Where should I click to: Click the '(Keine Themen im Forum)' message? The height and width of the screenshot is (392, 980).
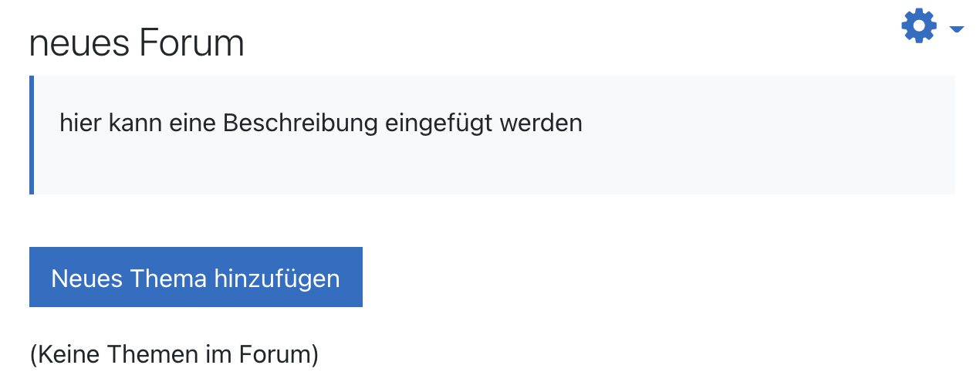[x=174, y=354]
